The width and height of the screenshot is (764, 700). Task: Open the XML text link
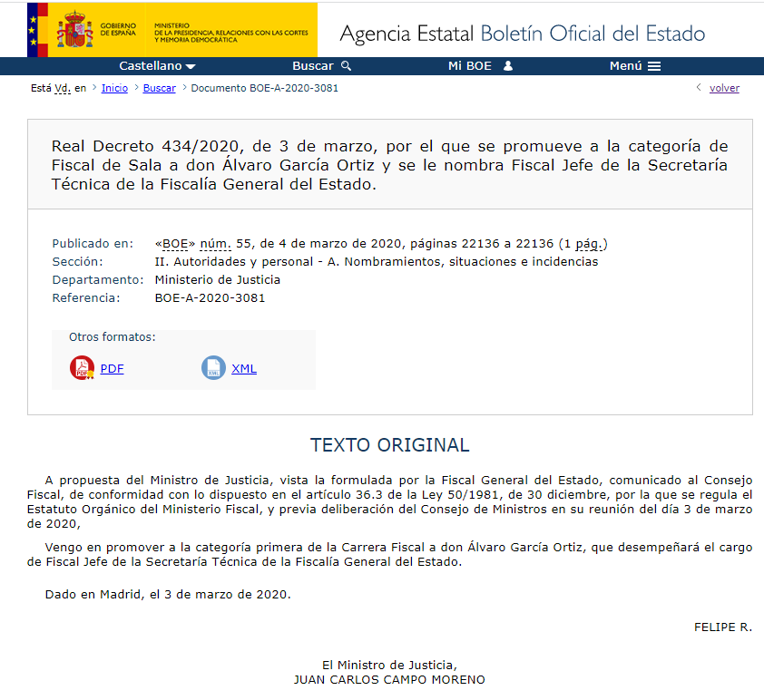244,369
